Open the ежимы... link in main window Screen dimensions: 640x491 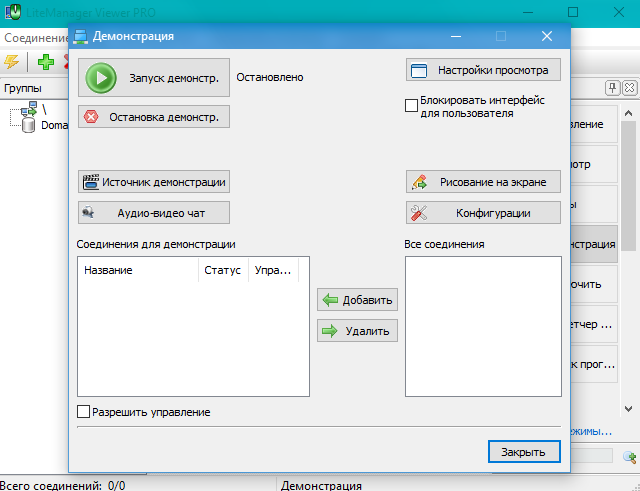591,431
